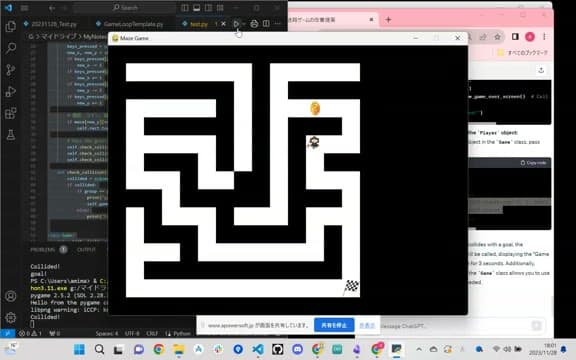Image resolution: width=576 pixels, height=360 pixels.
Task: Run the Python file with the play button
Action: tap(236, 24)
